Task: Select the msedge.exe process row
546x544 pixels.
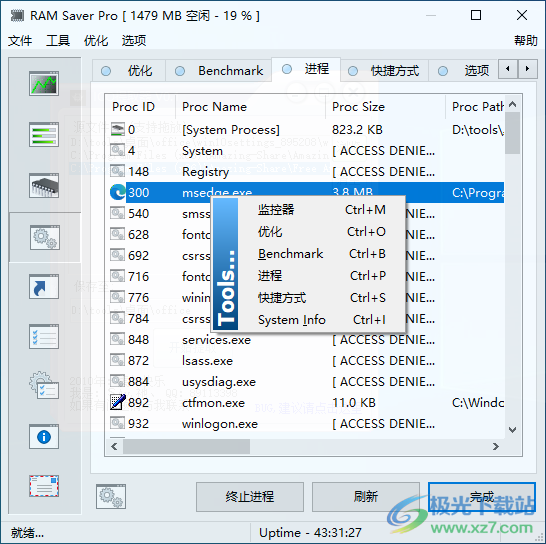Action: 306,192
